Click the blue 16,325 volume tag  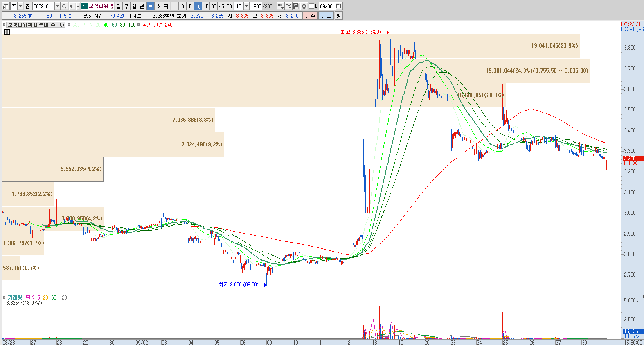pyautogui.click(x=633, y=331)
